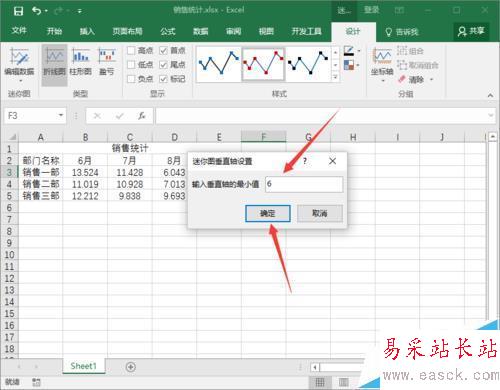Select the Sheet1 worksheet tab

(84, 366)
